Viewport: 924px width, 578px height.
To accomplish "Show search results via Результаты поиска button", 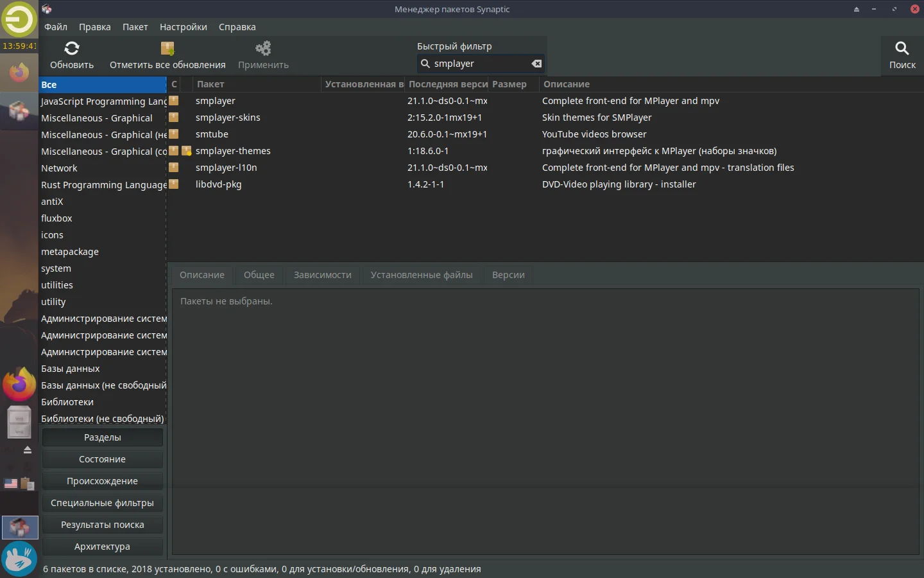I will (102, 525).
